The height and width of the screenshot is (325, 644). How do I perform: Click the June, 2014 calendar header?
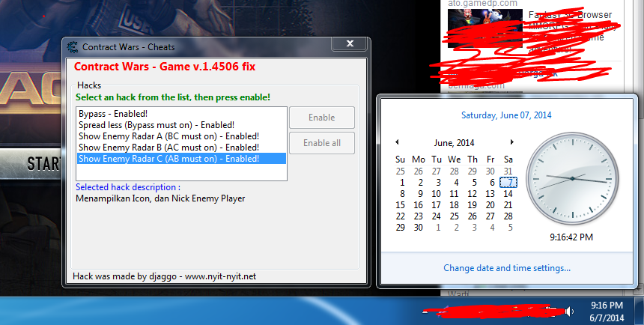point(454,143)
